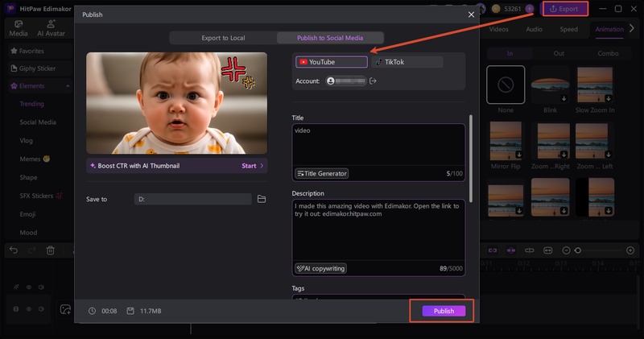The image size is (644, 339).
Task: Select the Shape elements category
Action: pos(28,177)
